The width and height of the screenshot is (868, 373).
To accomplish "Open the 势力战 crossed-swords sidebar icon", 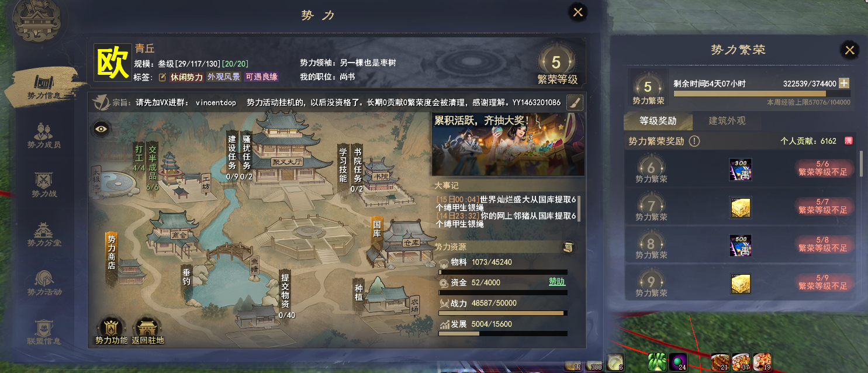I will point(44,184).
